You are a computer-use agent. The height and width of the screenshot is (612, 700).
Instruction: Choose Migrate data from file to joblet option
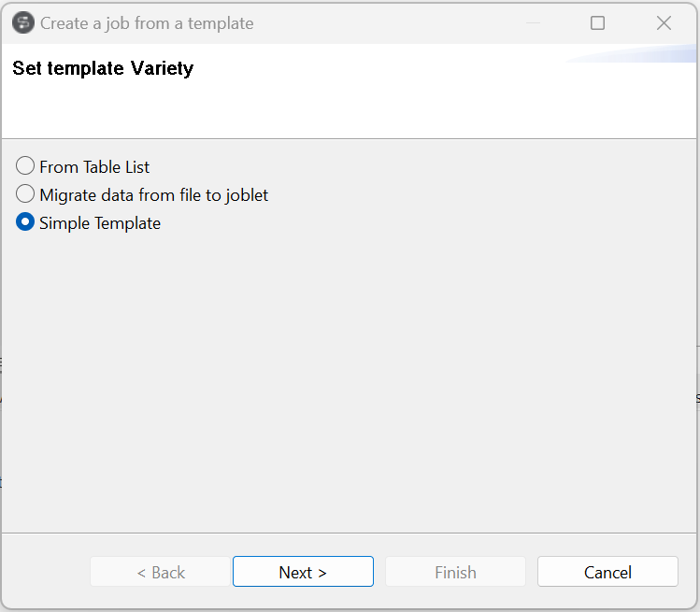click(25, 195)
